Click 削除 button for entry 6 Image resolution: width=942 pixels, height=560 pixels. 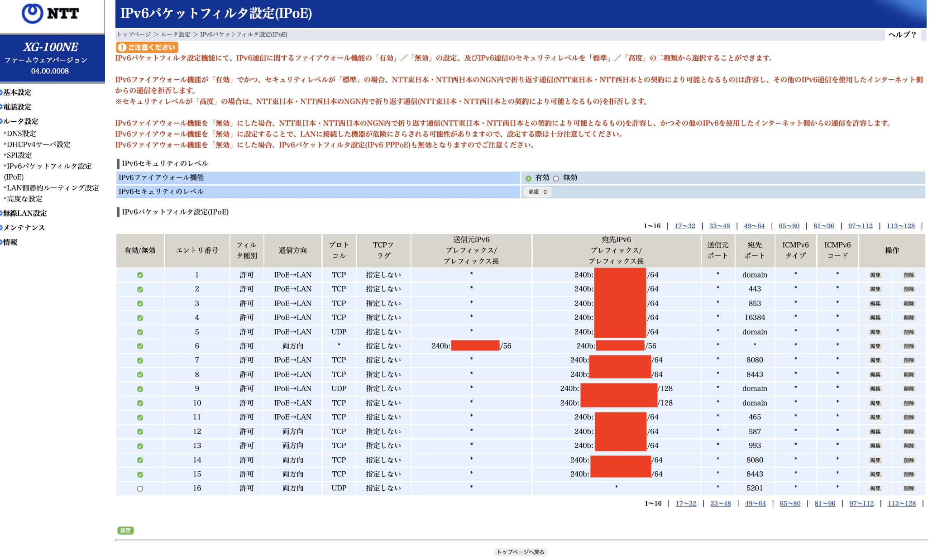909,346
